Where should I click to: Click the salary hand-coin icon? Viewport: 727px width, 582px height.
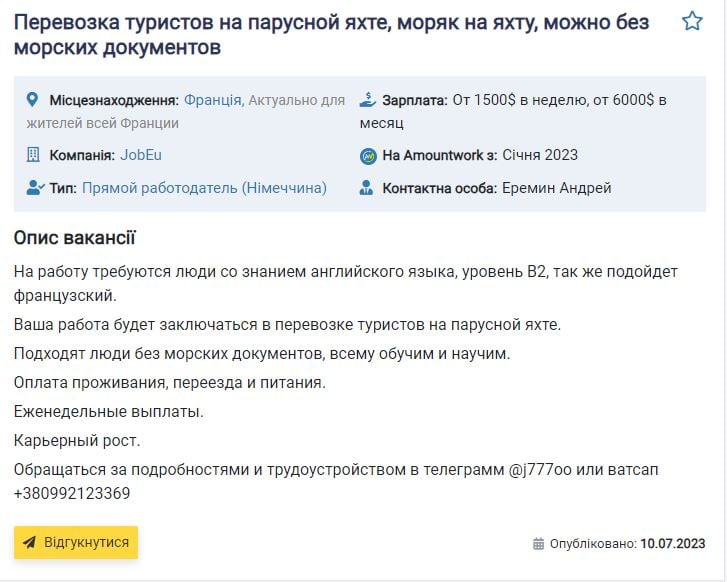[x=367, y=100]
